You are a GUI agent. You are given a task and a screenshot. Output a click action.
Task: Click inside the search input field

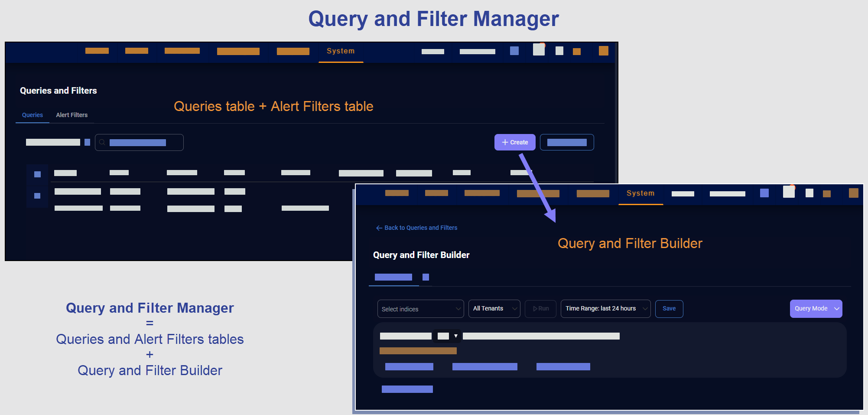139,142
